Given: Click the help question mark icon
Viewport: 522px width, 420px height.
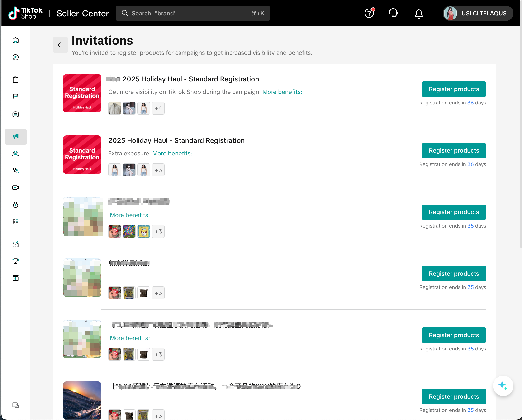Looking at the screenshot, I should pyautogui.click(x=369, y=13).
